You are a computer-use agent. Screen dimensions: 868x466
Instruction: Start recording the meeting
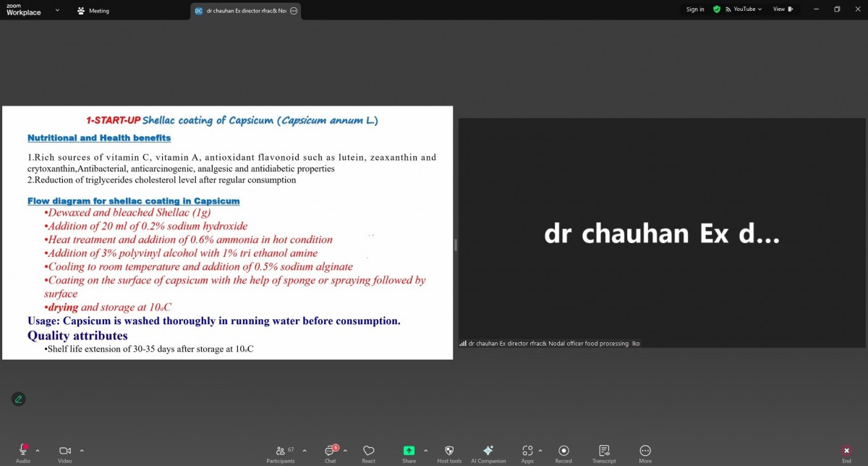[563, 453]
